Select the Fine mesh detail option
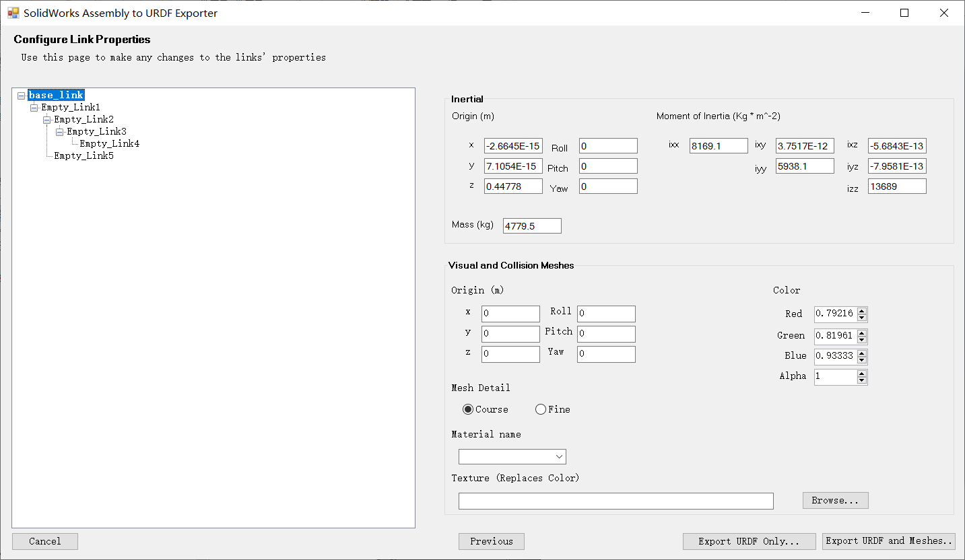 (541, 409)
